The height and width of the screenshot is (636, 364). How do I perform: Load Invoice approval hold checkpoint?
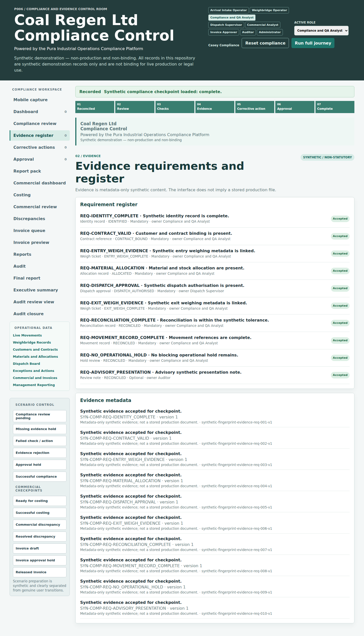pyautogui.click(x=40, y=560)
